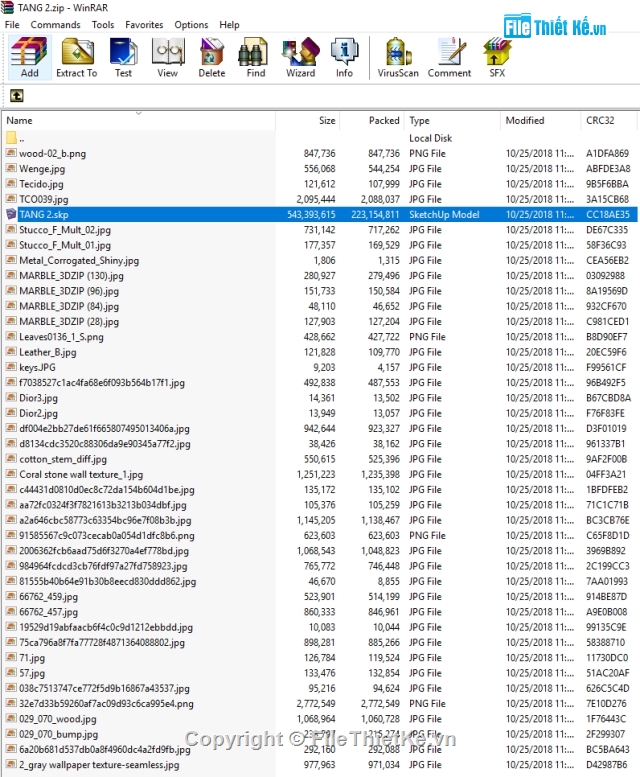This screenshot has width=640, height=777.
Task: Click the Local Disk type text
Action: click(430, 138)
